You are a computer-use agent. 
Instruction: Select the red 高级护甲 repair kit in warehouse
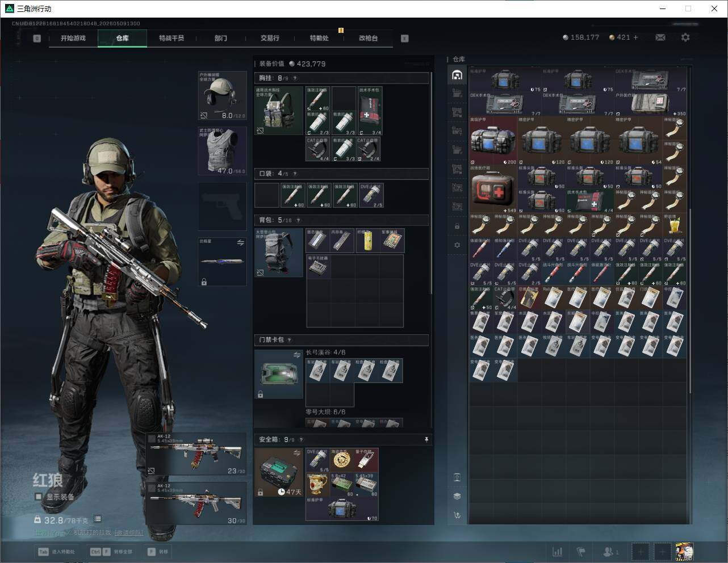click(493, 141)
